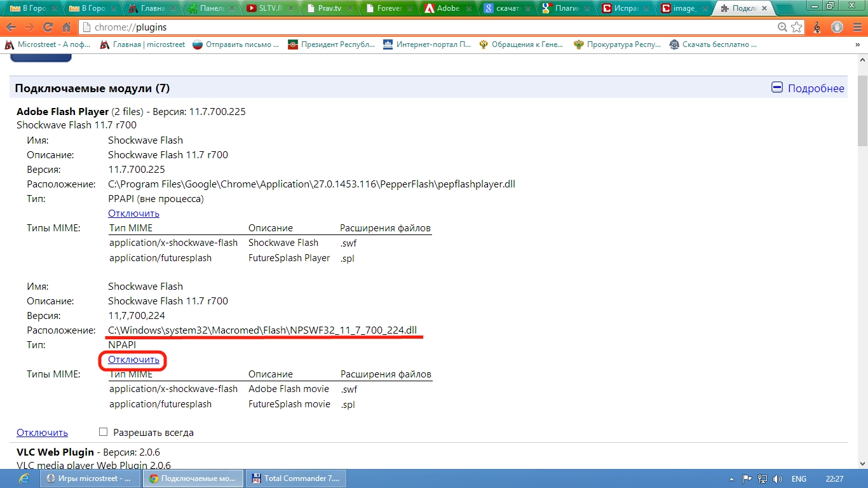The width and height of the screenshot is (868, 488).
Task: Enable the "Разрешать всегда" checkbox
Action: (104, 432)
